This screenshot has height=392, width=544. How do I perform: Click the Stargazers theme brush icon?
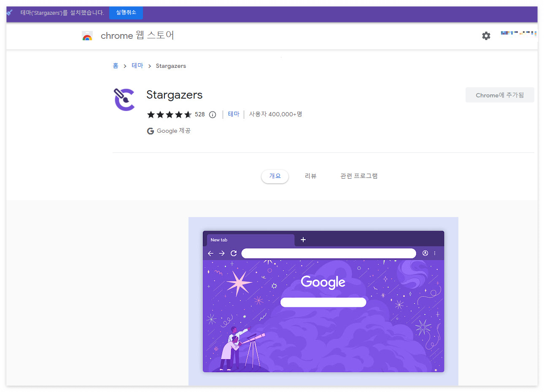[124, 99]
